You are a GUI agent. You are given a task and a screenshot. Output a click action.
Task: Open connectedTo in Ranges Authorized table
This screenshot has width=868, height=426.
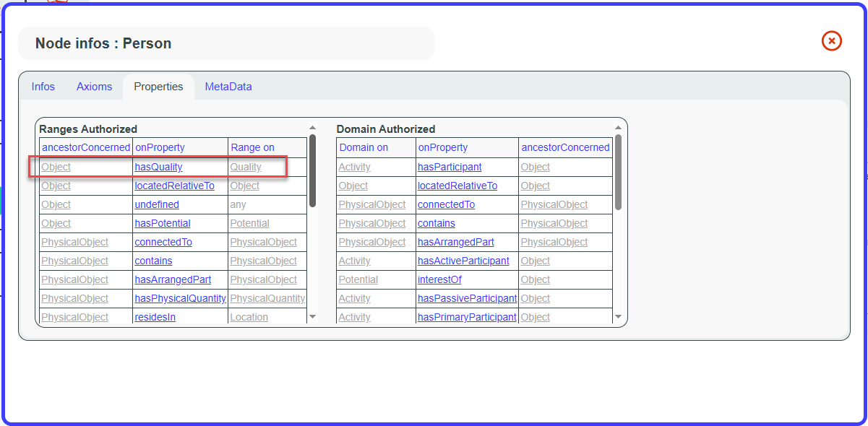[163, 242]
